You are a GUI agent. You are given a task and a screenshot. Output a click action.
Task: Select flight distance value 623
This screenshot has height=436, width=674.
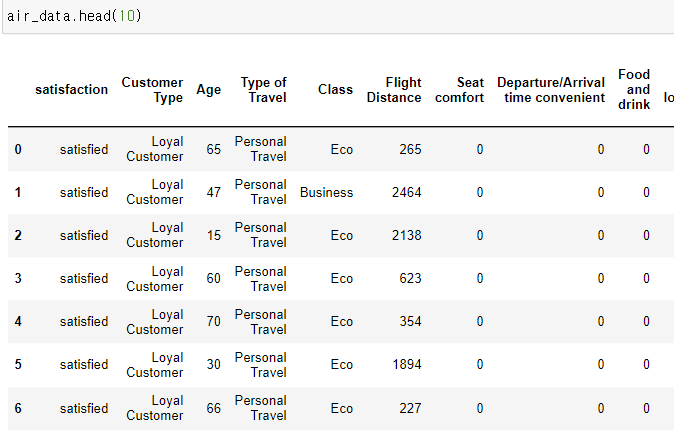click(408, 279)
